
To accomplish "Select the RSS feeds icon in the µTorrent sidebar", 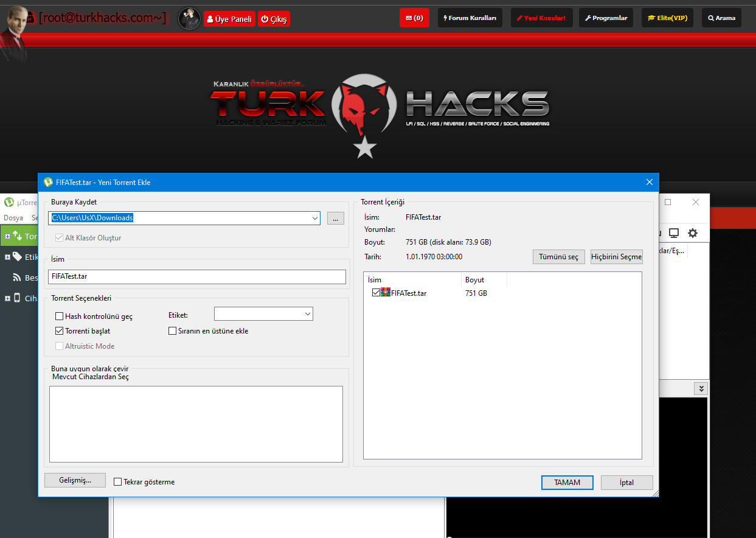I will (17, 278).
